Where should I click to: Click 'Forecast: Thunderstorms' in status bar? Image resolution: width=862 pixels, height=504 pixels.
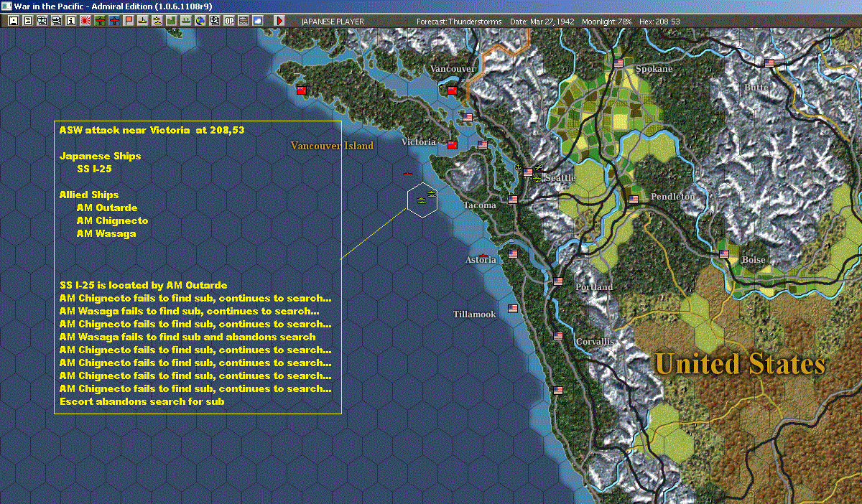460,22
